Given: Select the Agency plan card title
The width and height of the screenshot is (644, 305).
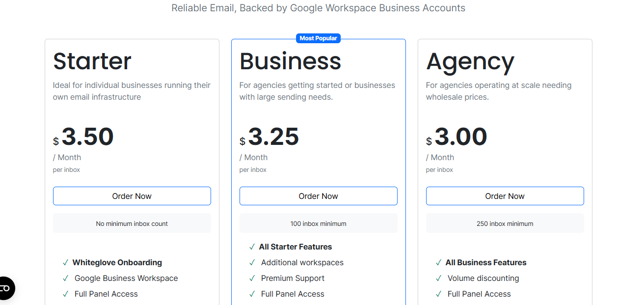Looking at the screenshot, I should [x=470, y=61].
